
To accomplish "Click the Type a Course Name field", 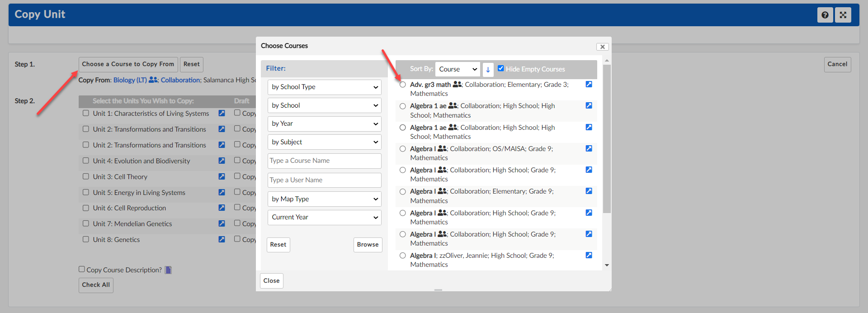I will (x=324, y=161).
